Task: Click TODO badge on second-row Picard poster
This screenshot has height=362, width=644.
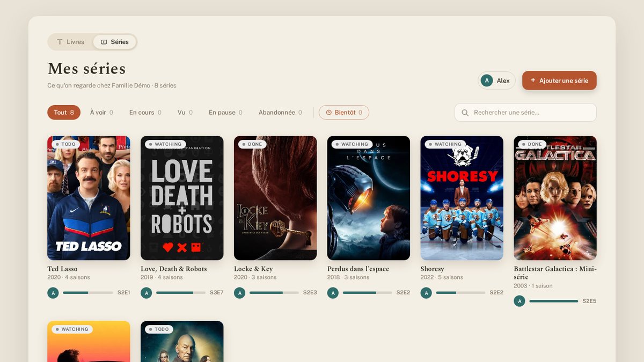Action: coord(159,329)
